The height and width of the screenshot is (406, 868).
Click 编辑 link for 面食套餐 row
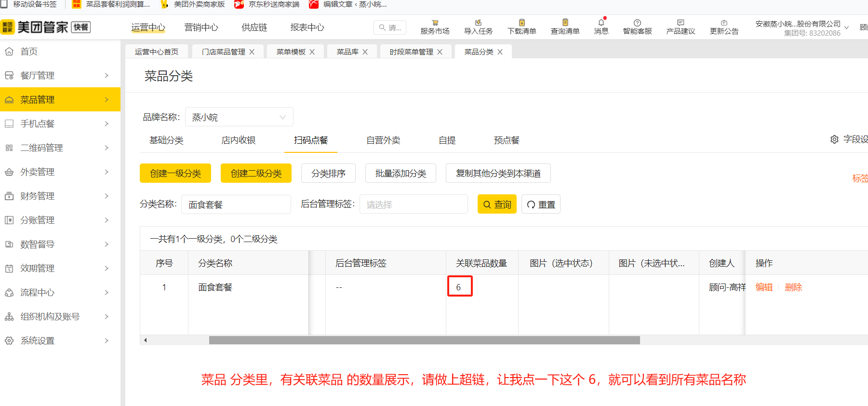pyautogui.click(x=764, y=287)
